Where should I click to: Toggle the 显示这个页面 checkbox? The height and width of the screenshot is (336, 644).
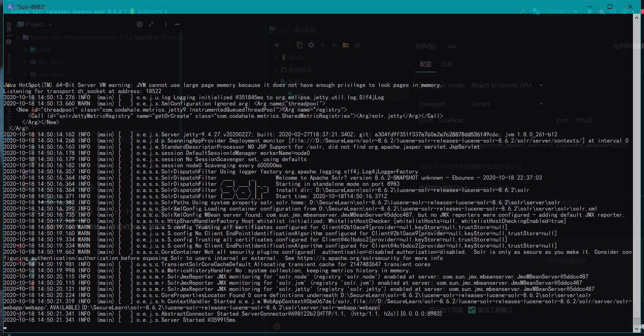pyautogui.click(x=424, y=310)
